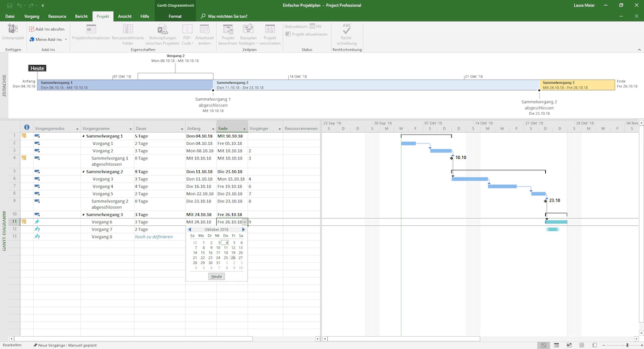Image resolution: width=644 pixels, height=349 pixels.
Task: Switch to Bericht ribbon tab
Action: pyautogui.click(x=82, y=17)
